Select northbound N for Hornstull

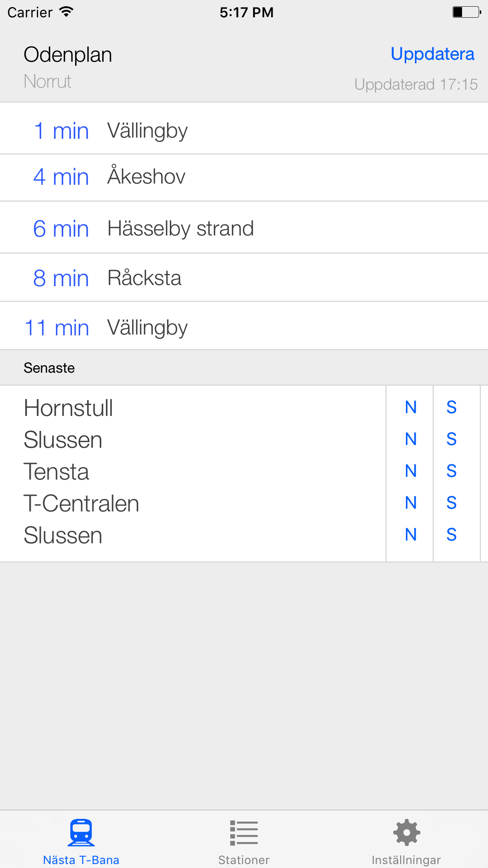411,407
